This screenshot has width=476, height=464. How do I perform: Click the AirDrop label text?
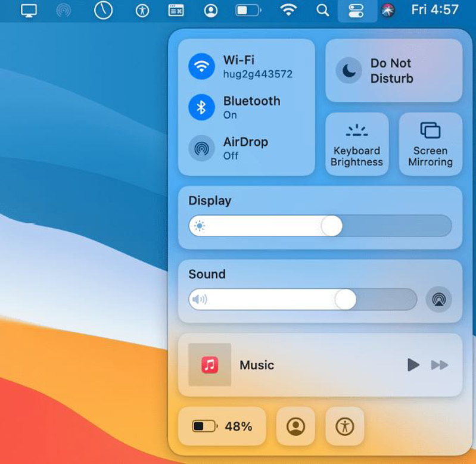pos(245,142)
